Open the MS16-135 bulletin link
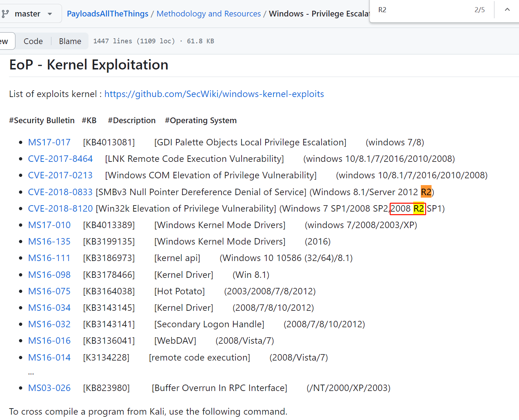This screenshot has height=420, width=519. tap(49, 241)
